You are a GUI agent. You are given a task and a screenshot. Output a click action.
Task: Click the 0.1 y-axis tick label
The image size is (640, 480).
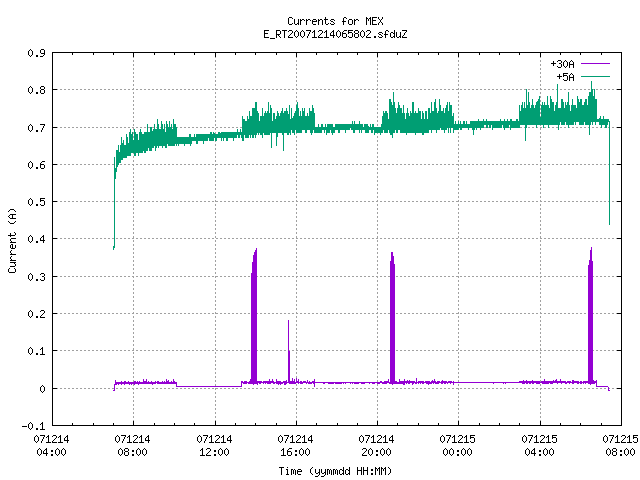click(x=36, y=351)
